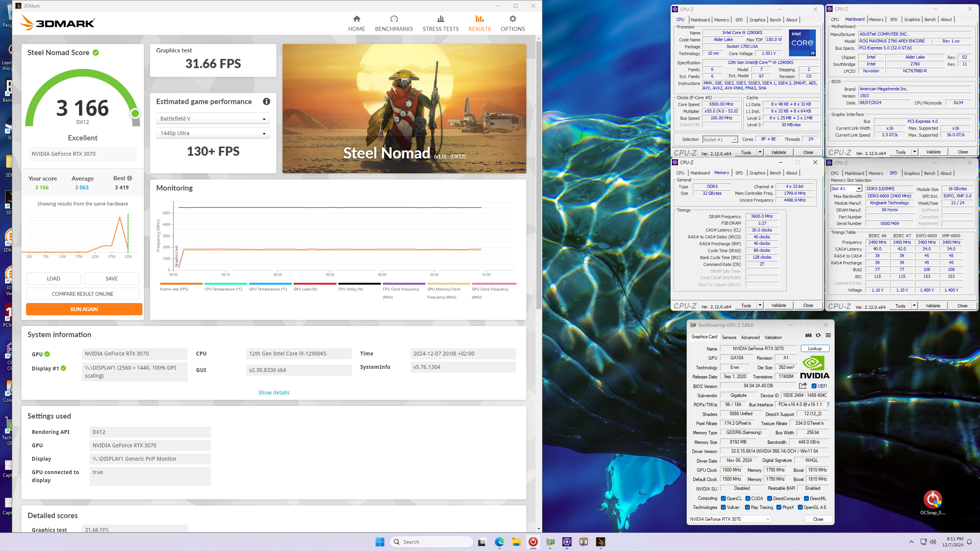The image size is (980, 551).
Task: Click the GPU-Z refresh icon
Action: [818, 335]
